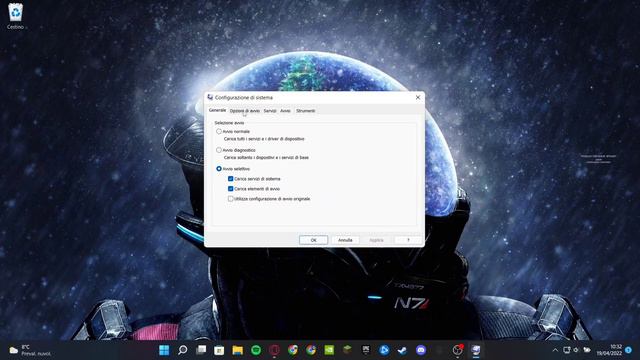Open network status tray icon
This screenshot has height=360, width=640.
coord(567,350)
